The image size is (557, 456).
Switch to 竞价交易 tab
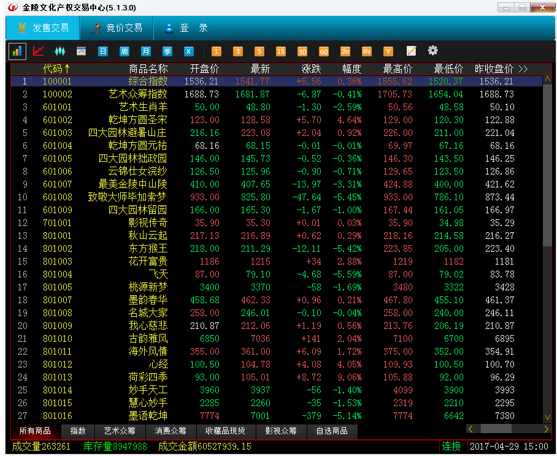[117, 28]
